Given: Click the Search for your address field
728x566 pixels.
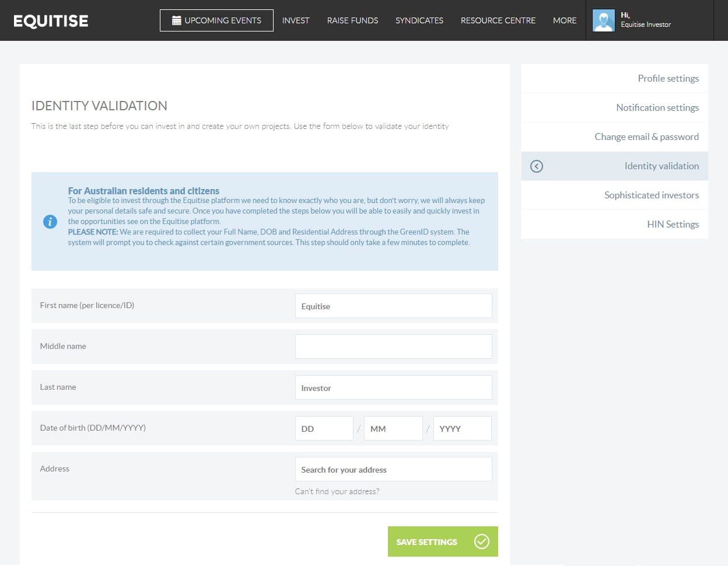Looking at the screenshot, I should pyautogui.click(x=393, y=469).
